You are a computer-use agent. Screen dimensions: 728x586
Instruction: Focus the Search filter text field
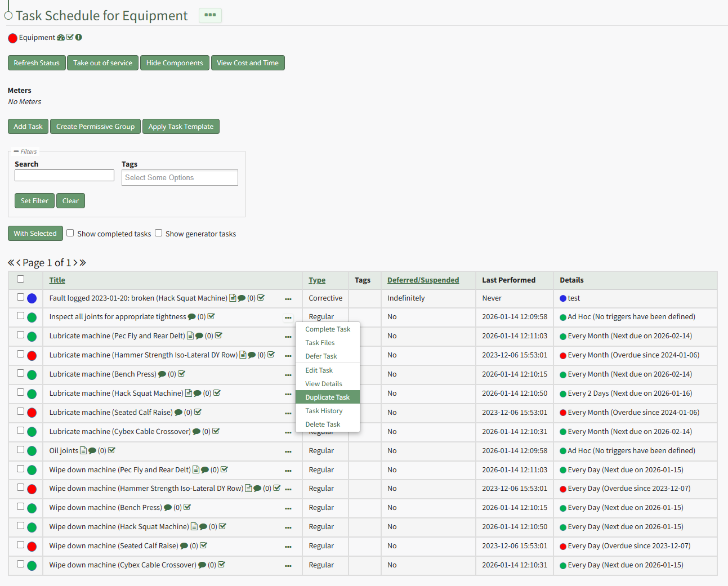[64, 176]
